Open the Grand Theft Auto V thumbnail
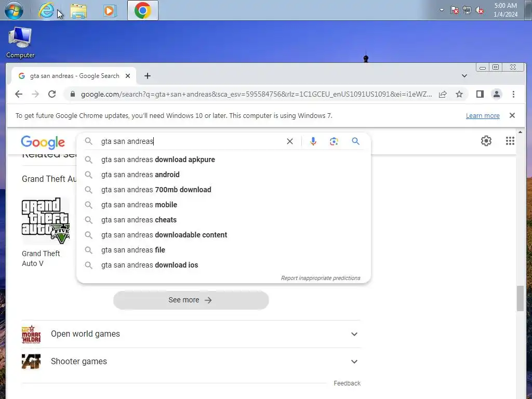Viewport: 532px width, 399px height. (46, 220)
